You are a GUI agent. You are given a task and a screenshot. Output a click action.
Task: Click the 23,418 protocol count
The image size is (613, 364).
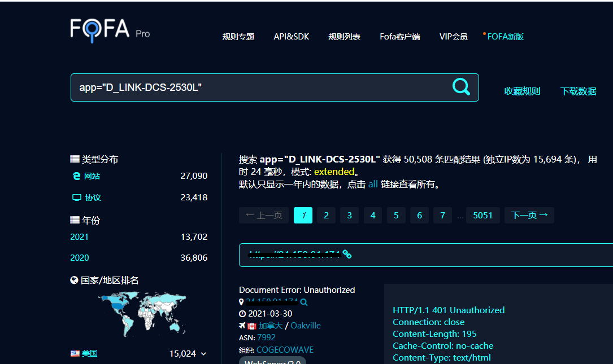tap(194, 198)
